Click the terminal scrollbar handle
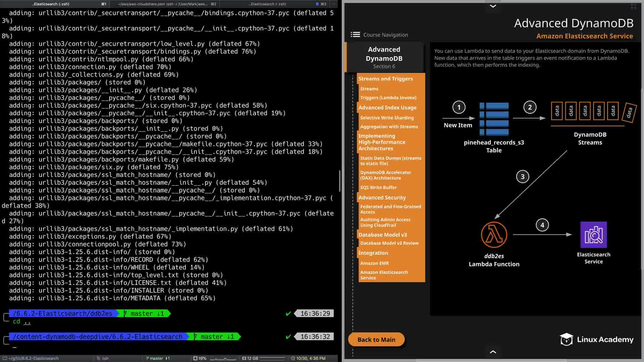This screenshot has width=644, height=362. [x=339, y=181]
